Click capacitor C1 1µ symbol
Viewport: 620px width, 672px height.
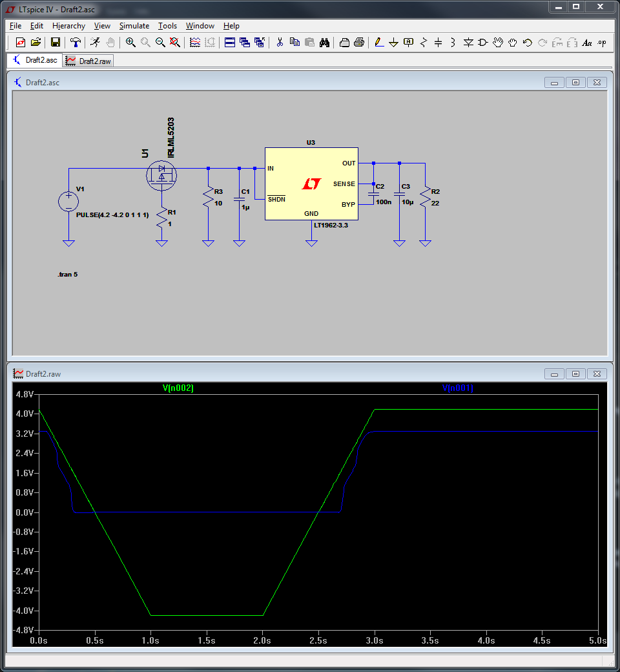239,199
